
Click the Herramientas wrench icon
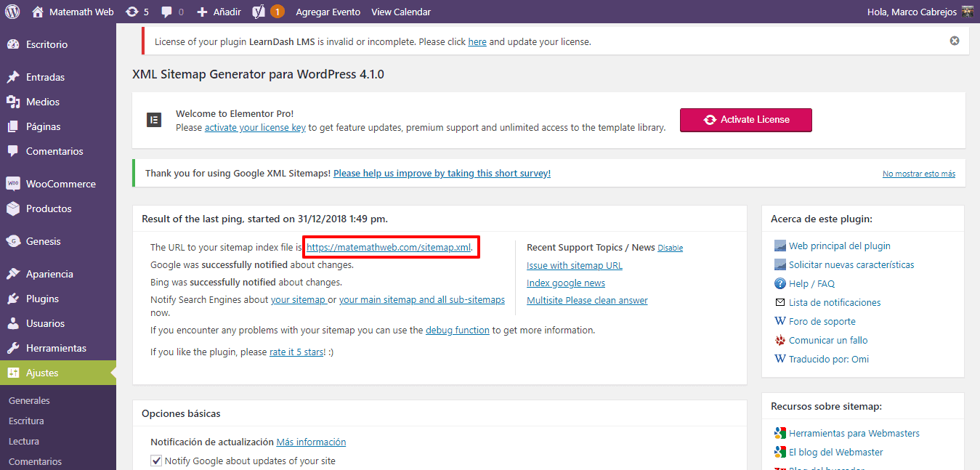(13, 348)
